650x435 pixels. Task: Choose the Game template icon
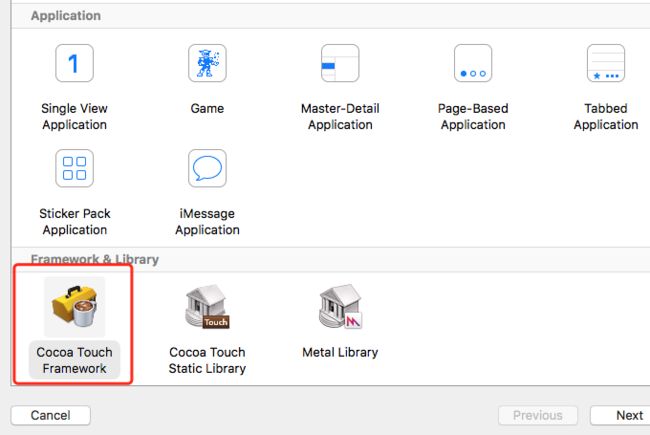(207, 63)
